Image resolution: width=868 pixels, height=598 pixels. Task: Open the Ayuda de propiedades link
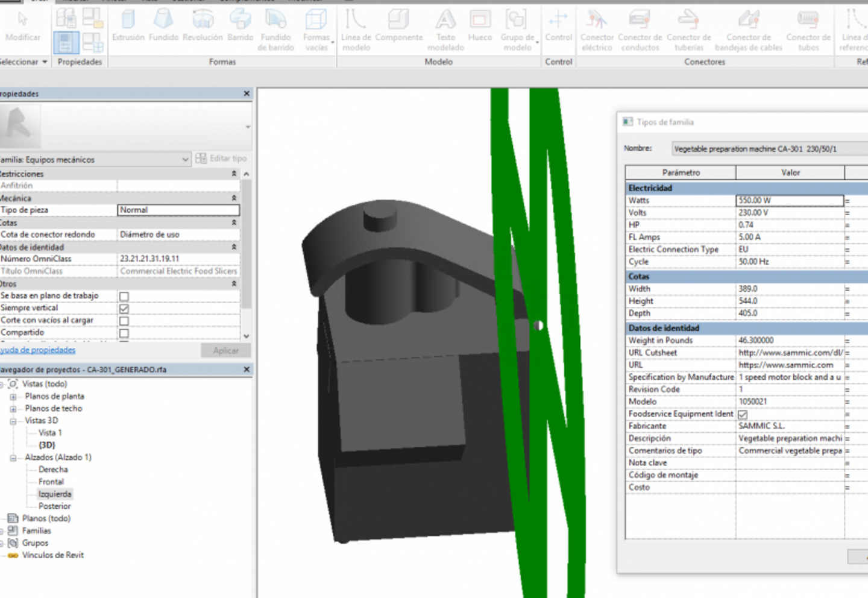(37, 350)
